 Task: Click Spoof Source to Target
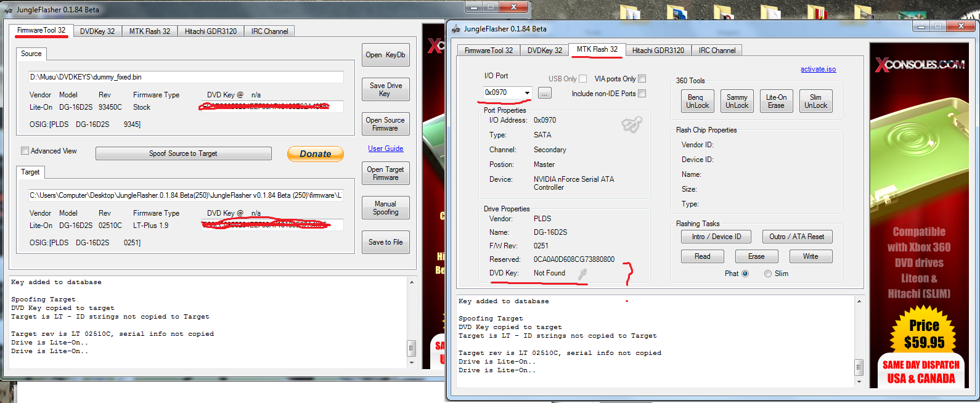pos(183,153)
